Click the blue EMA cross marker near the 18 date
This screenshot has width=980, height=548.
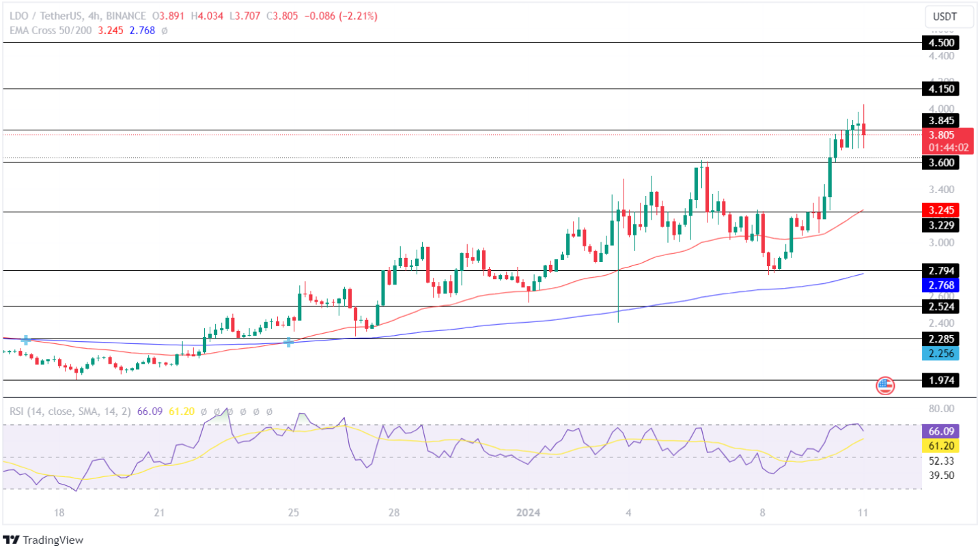[25, 338]
